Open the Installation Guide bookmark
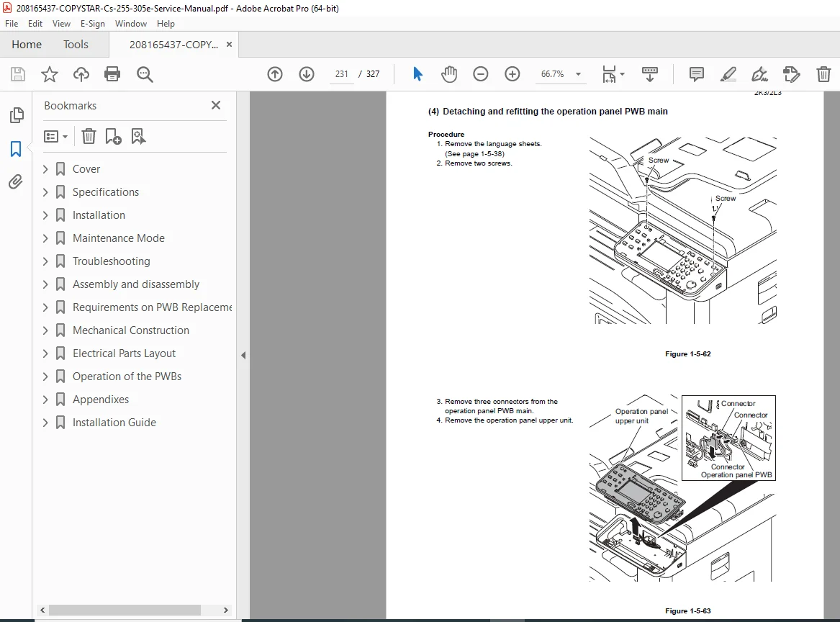This screenshot has height=622, width=840. [x=114, y=423]
